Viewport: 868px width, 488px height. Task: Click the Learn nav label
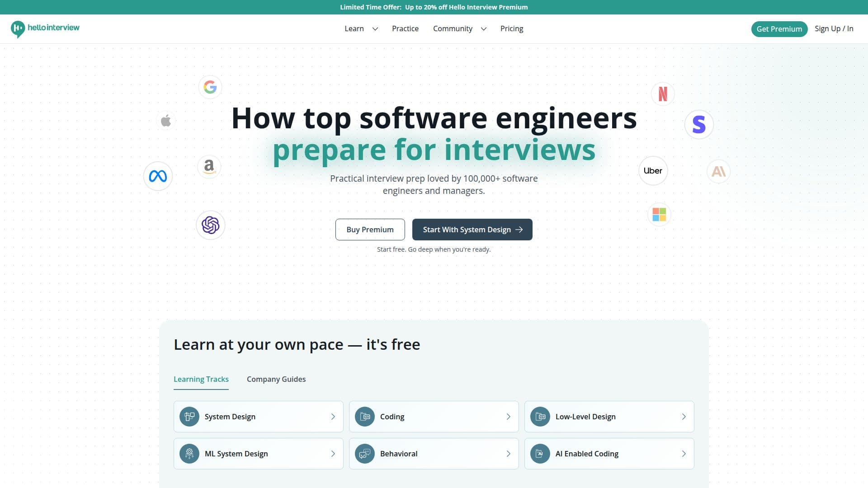pyautogui.click(x=354, y=28)
